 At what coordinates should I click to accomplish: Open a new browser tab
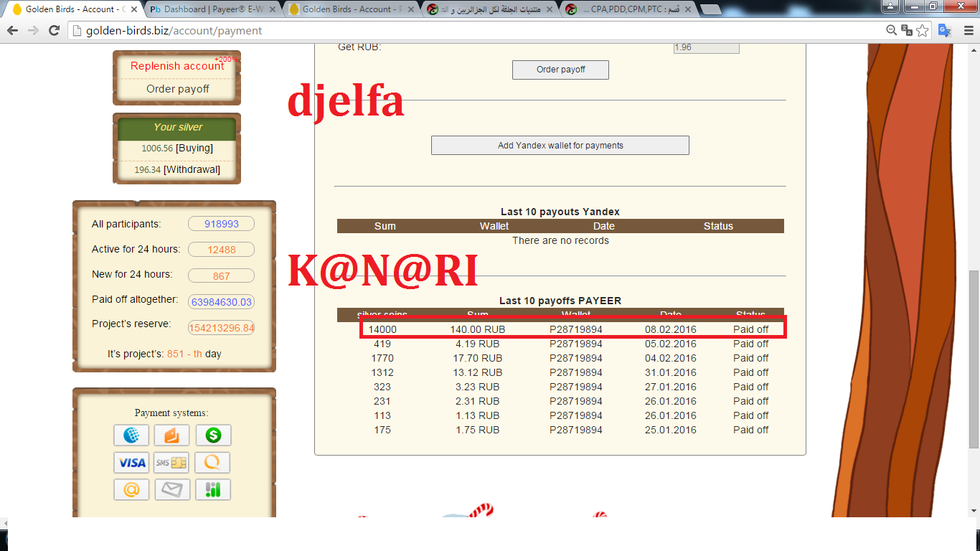(x=710, y=9)
